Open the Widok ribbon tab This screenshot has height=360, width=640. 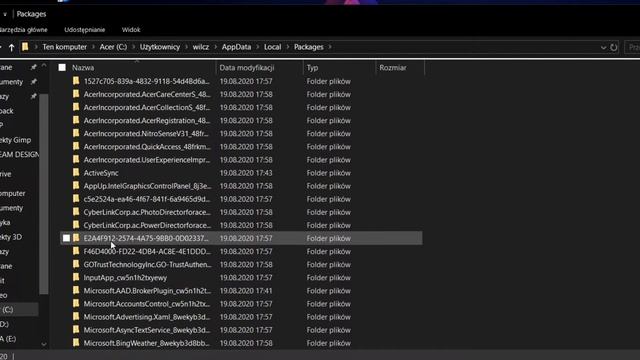(131, 30)
